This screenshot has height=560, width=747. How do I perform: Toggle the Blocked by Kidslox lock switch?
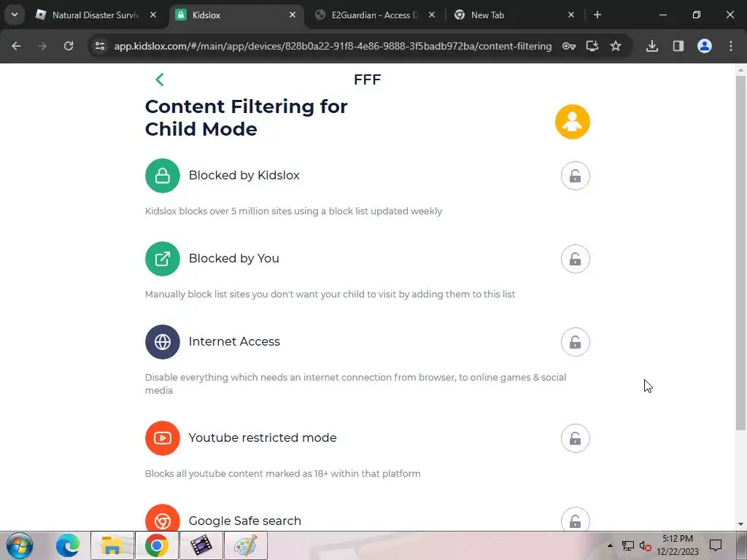[575, 176]
